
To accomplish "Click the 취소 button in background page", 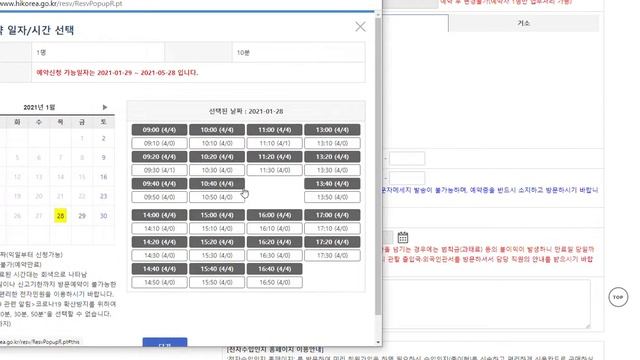I will pos(524,23).
